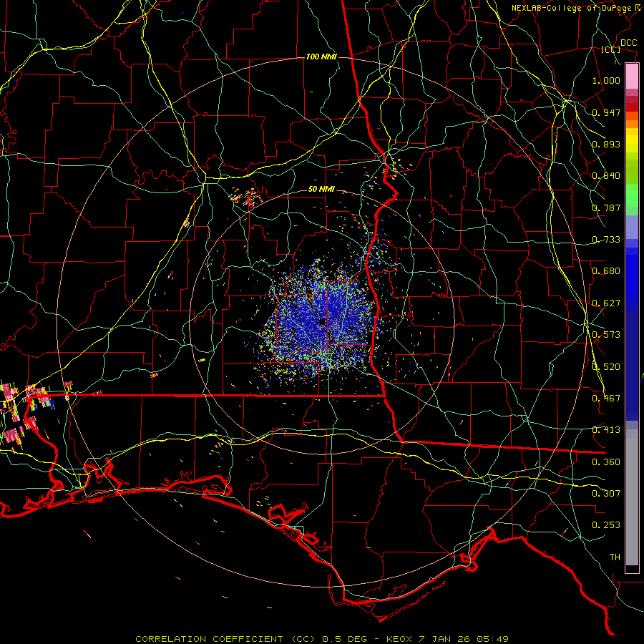The image size is (644, 644).
Task: Pick the light pink swatch at legend top
Action: (632, 77)
